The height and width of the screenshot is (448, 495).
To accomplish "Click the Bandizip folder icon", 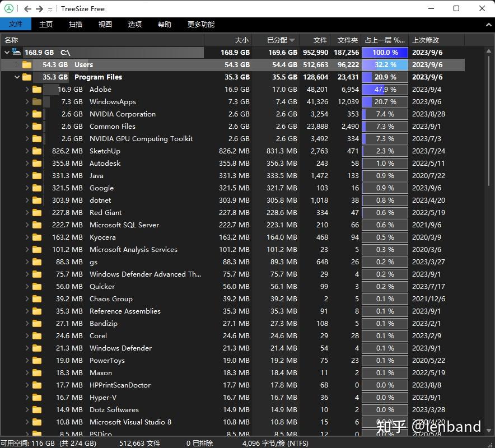I will [x=37, y=323].
